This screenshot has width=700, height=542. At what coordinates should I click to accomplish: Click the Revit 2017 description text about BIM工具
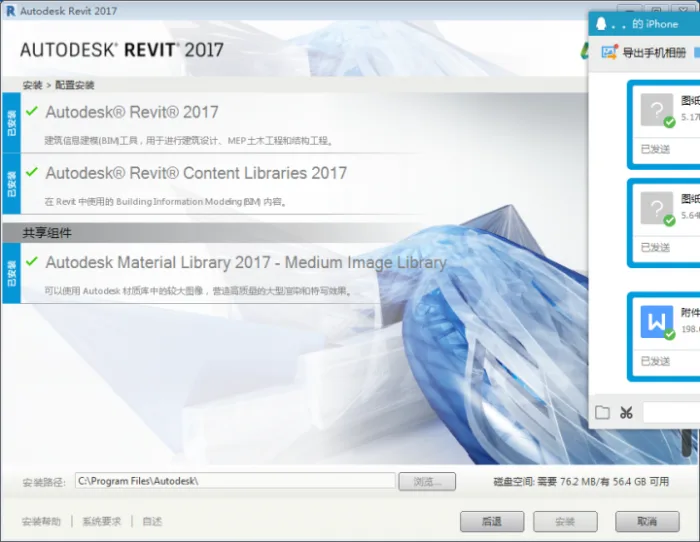point(189,141)
